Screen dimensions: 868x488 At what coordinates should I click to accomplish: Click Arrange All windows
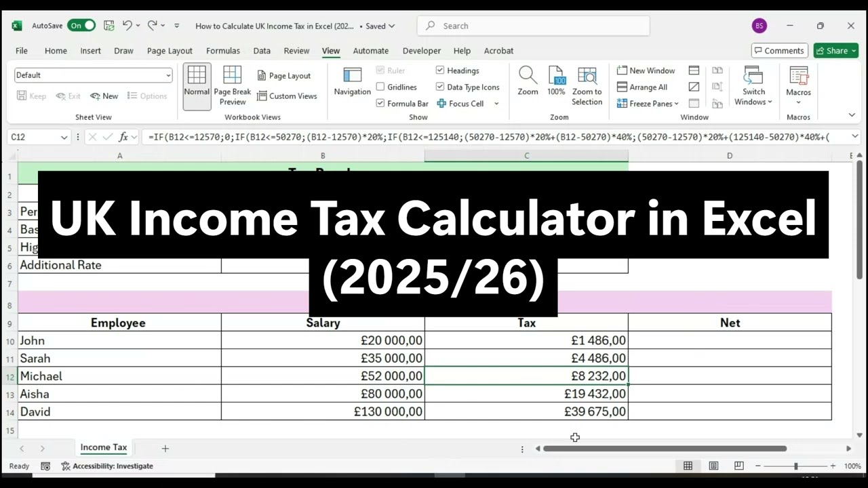642,87
